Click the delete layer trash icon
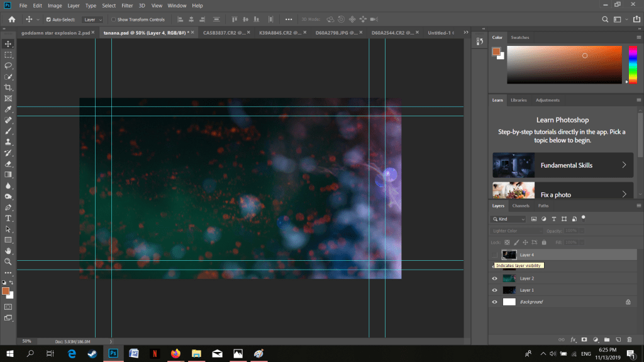This screenshot has height=362, width=644. tap(628, 339)
